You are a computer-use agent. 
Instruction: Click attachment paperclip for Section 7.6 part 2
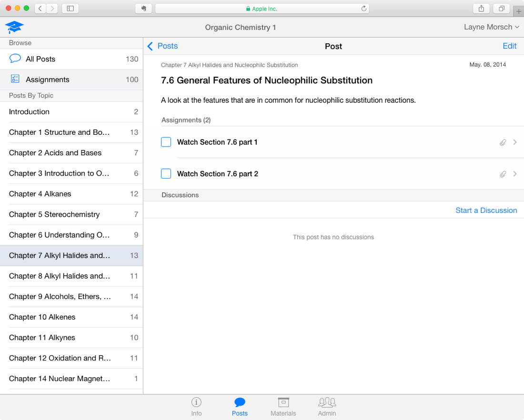[x=503, y=174]
